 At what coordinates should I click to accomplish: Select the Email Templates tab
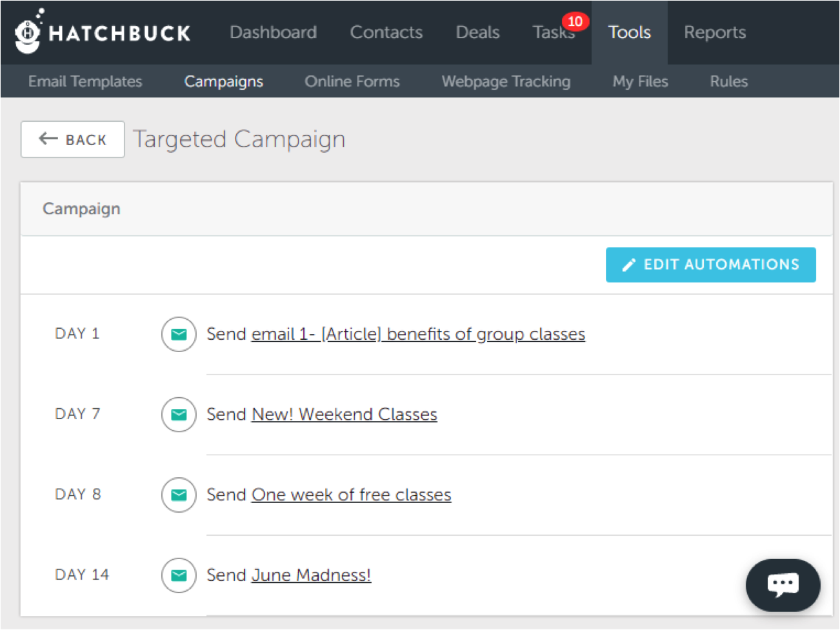coord(85,81)
